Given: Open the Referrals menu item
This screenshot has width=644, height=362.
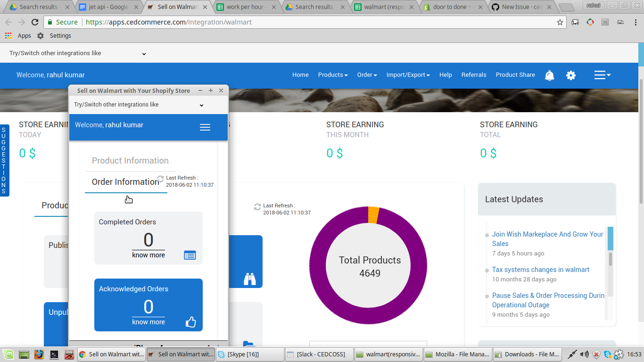Looking at the screenshot, I should point(474,75).
